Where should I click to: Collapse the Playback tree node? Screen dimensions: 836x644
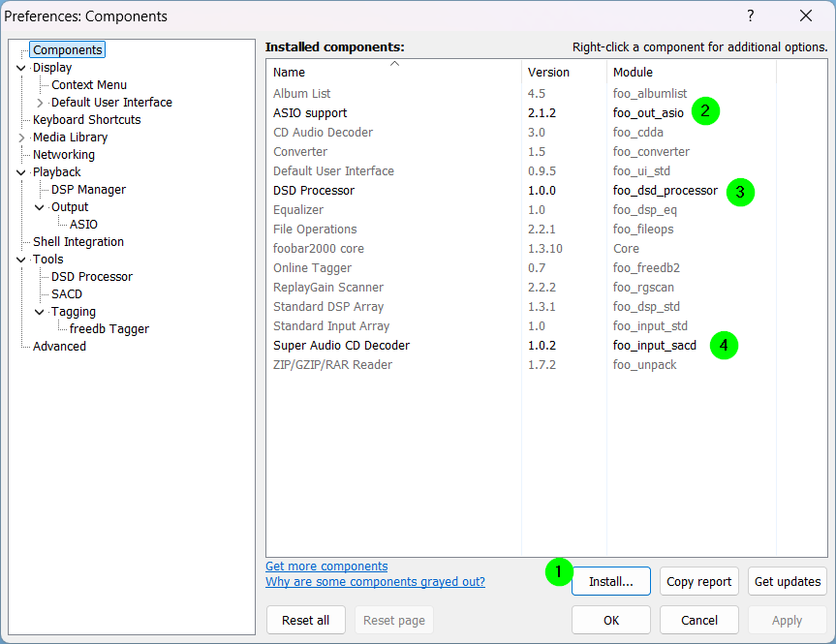click(21, 172)
